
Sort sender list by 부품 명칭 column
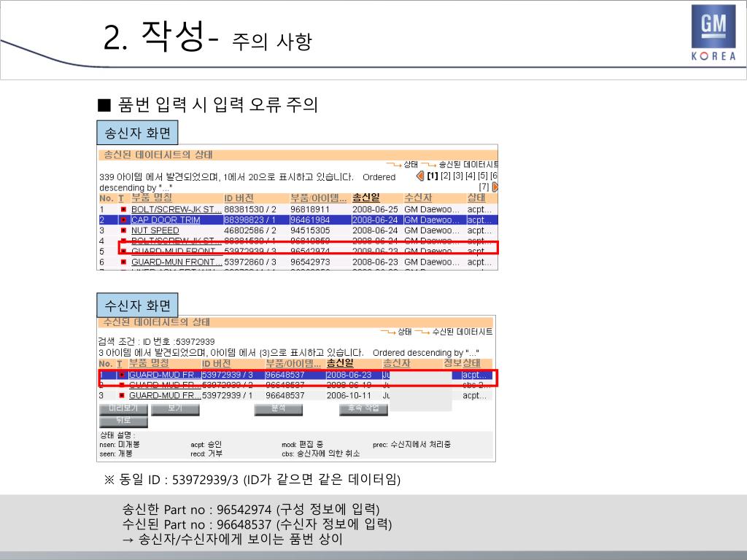[152, 198]
